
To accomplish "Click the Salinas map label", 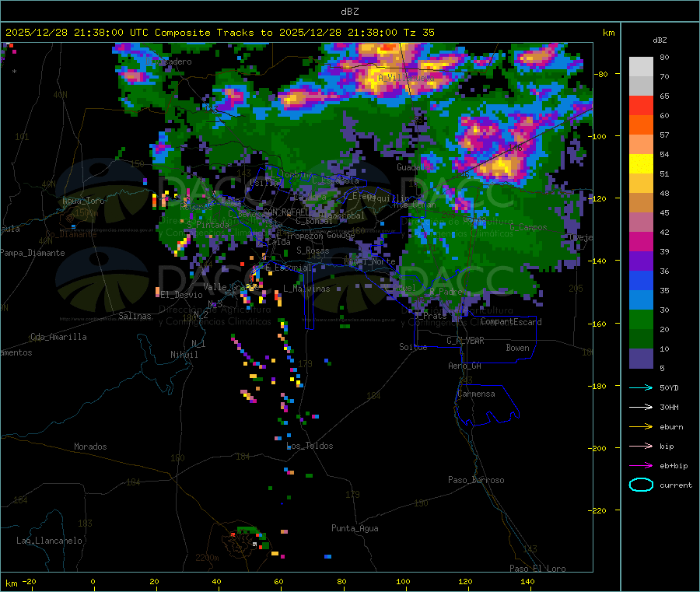I will click(135, 316).
